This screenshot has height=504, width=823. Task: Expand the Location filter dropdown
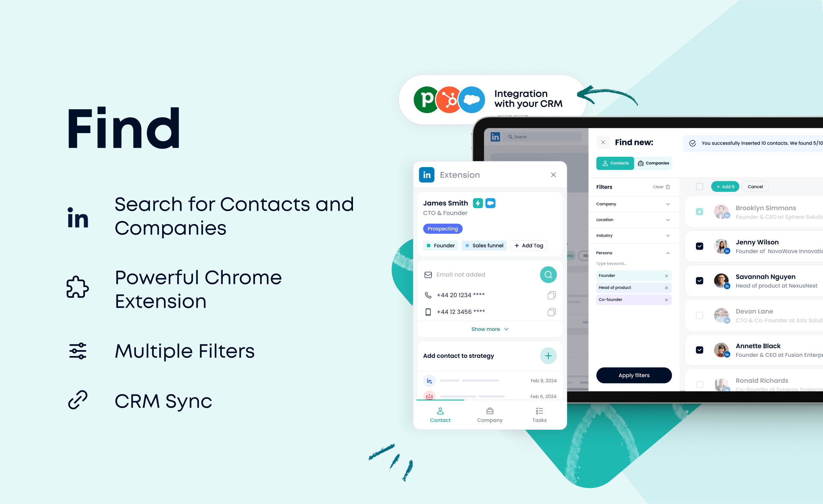pos(632,220)
